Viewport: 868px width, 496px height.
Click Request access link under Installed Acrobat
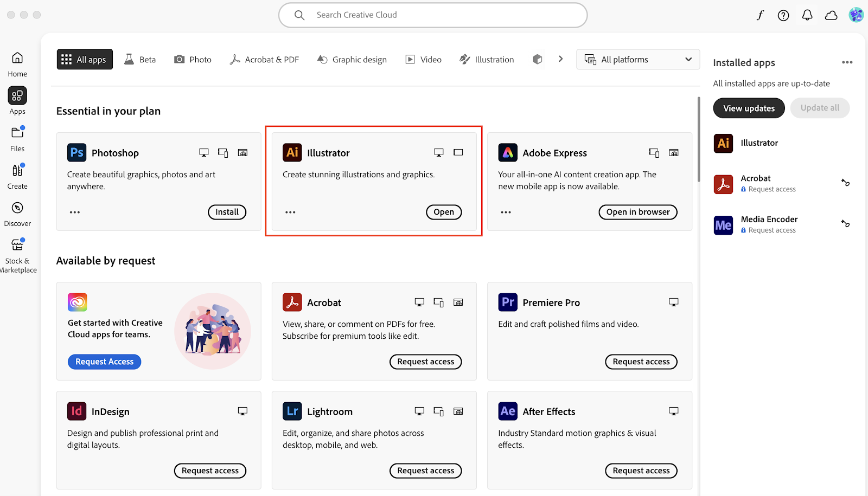tap(772, 189)
